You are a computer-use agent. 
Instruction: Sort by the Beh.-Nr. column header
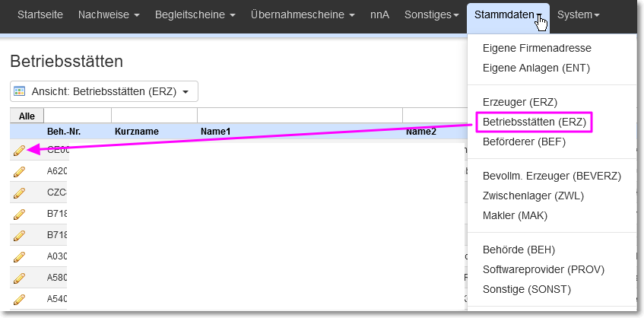64,132
